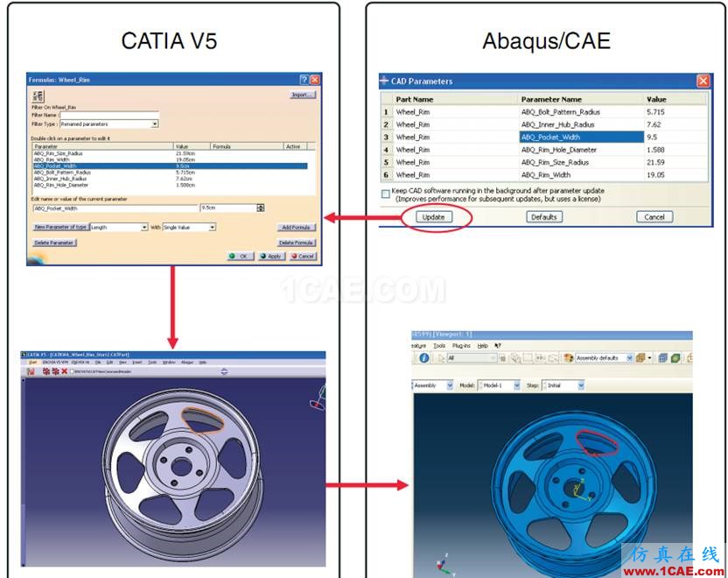Click Apply in the Formulas dialog
The height and width of the screenshot is (578, 728).
[271, 256]
